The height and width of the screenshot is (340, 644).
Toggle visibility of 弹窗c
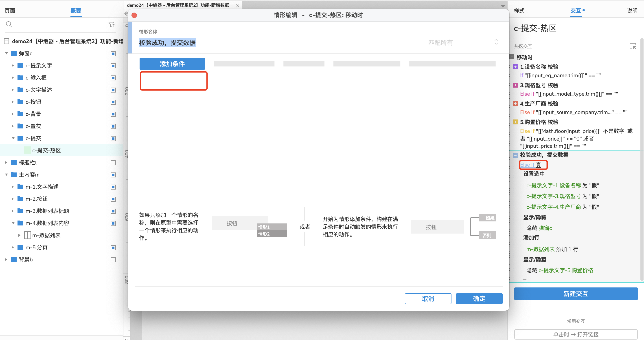coord(113,53)
